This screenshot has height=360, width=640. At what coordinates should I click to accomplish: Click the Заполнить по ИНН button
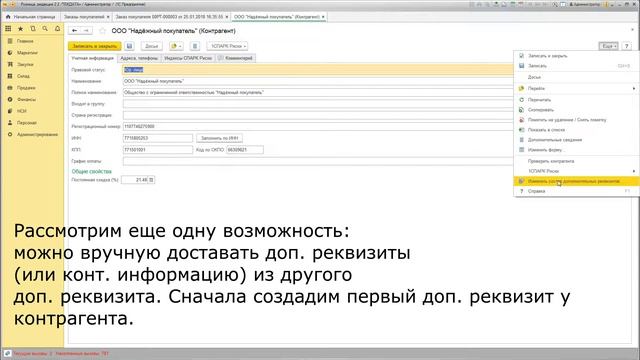[x=219, y=138]
